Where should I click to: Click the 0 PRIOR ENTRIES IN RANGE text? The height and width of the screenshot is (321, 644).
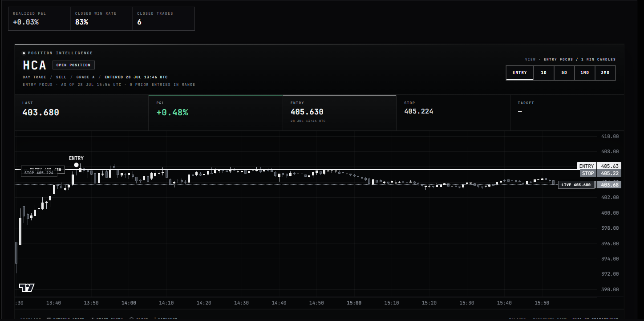162,85
